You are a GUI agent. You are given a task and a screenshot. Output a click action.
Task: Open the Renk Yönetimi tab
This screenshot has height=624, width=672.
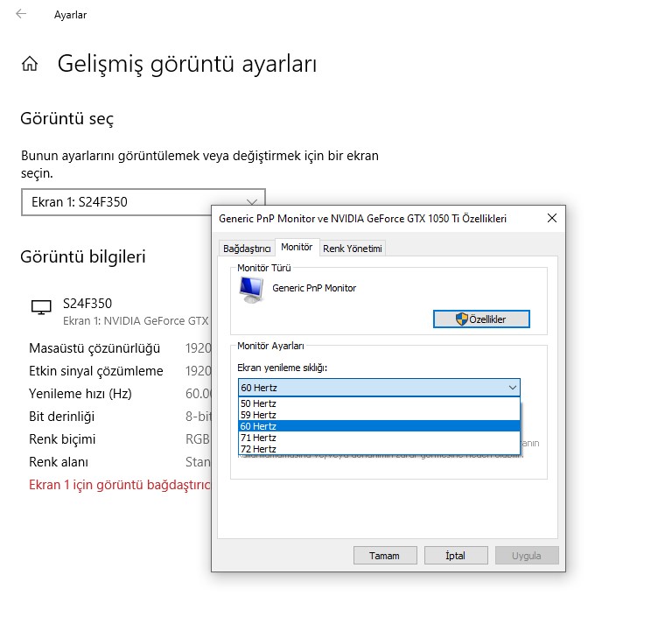tap(353, 249)
